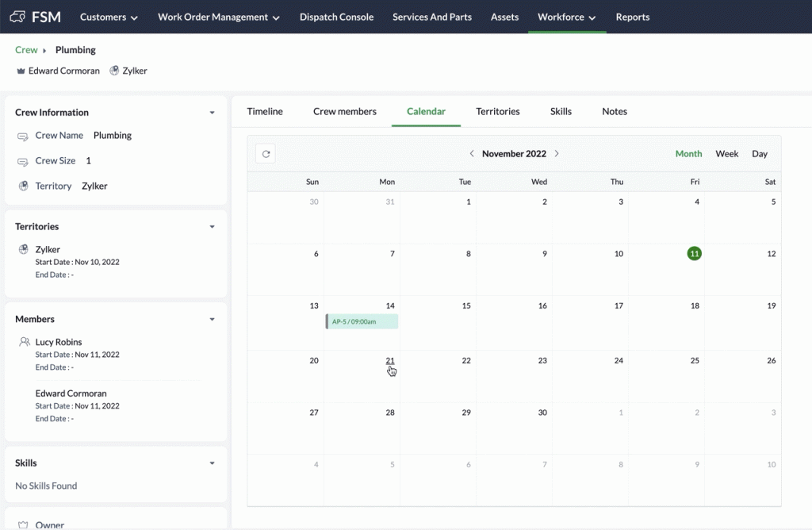Click the Zylker territory icon in Territories
Viewport: 812px width, 530px height.
pyautogui.click(x=23, y=250)
